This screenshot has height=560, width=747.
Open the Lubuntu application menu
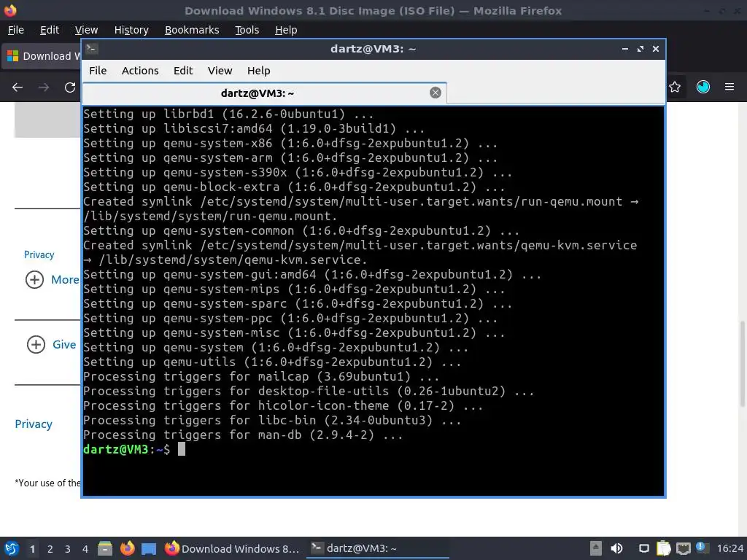tap(12, 548)
